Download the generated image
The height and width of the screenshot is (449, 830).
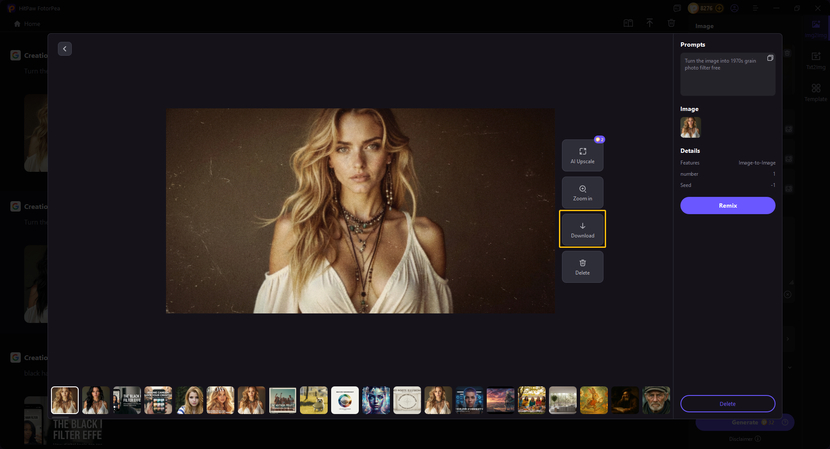click(x=582, y=229)
